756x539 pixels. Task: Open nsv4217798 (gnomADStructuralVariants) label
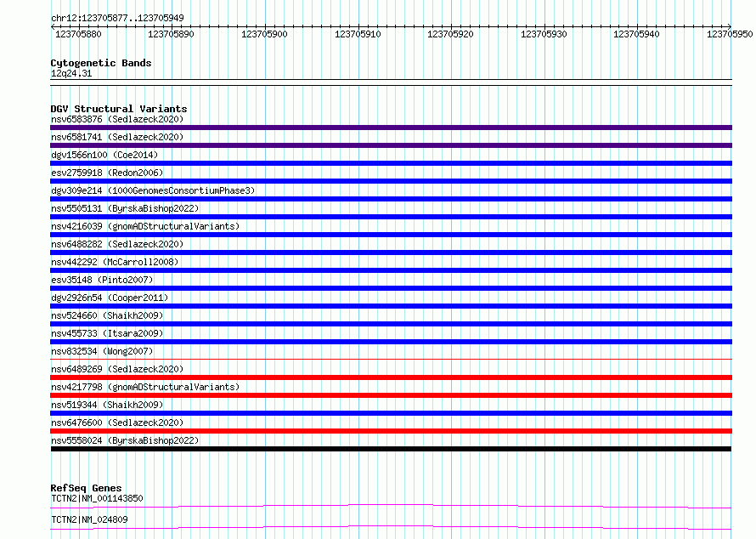(x=145, y=387)
